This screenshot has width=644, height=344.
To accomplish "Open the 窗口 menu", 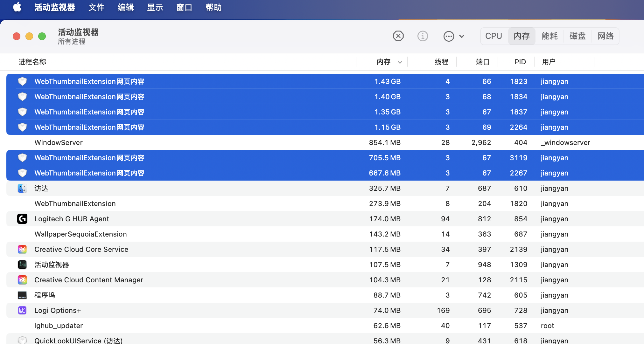I will 184,7.
